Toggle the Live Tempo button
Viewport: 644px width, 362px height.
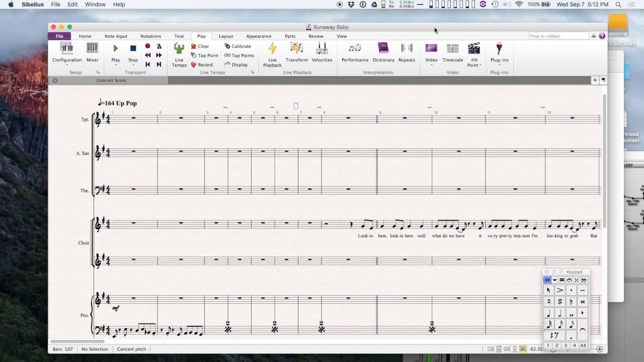[179, 55]
